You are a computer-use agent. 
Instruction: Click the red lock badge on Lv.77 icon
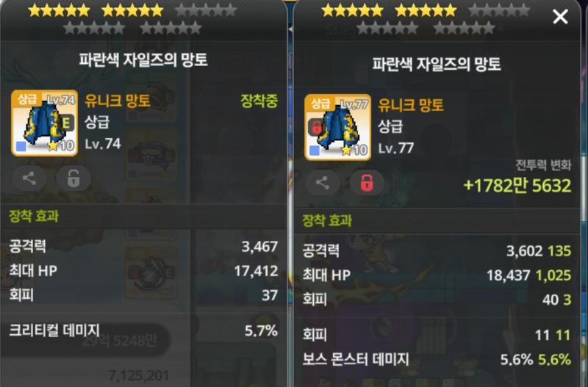tap(316, 127)
